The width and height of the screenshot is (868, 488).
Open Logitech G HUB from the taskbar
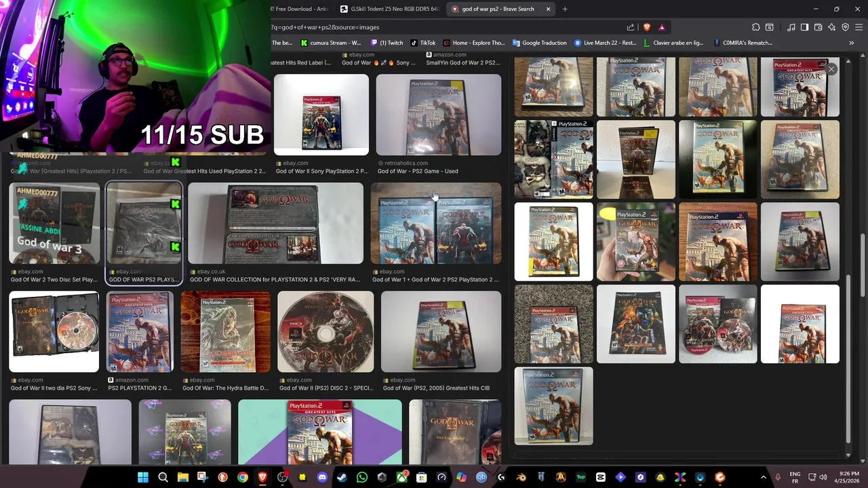[501, 477]
